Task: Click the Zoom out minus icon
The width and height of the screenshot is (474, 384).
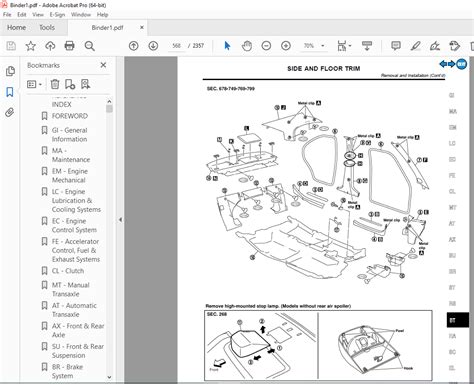Action: pyautogui.click(x=266, y=46)
